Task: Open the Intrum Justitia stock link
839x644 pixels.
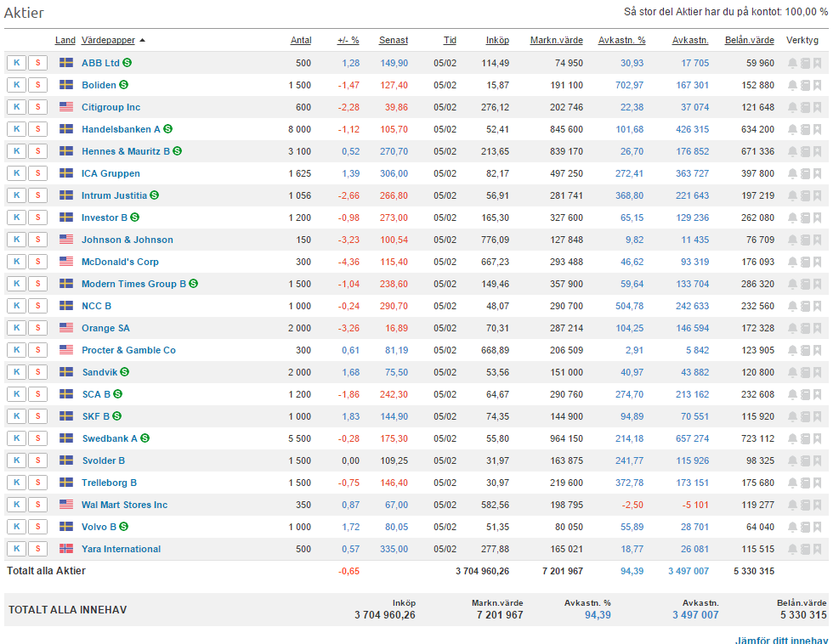Action: pos(114,195)
